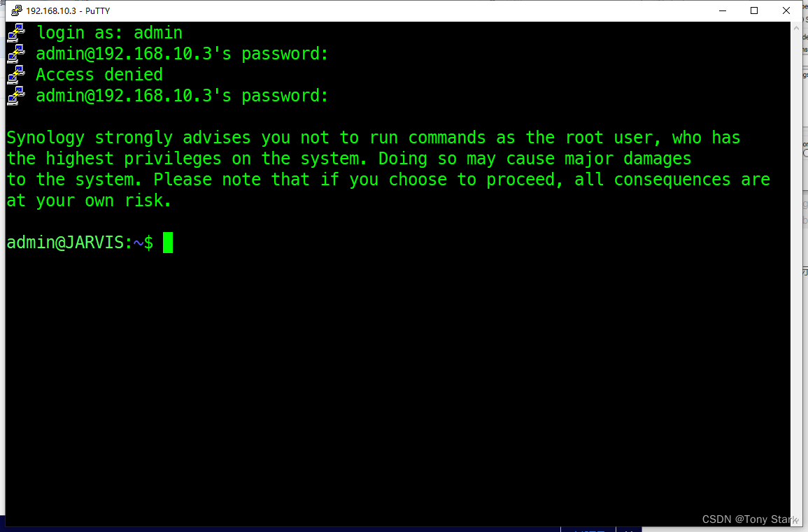808x532 pixels.
Task: Click the blue tilde in the prompt
Action: pos(138,243)
